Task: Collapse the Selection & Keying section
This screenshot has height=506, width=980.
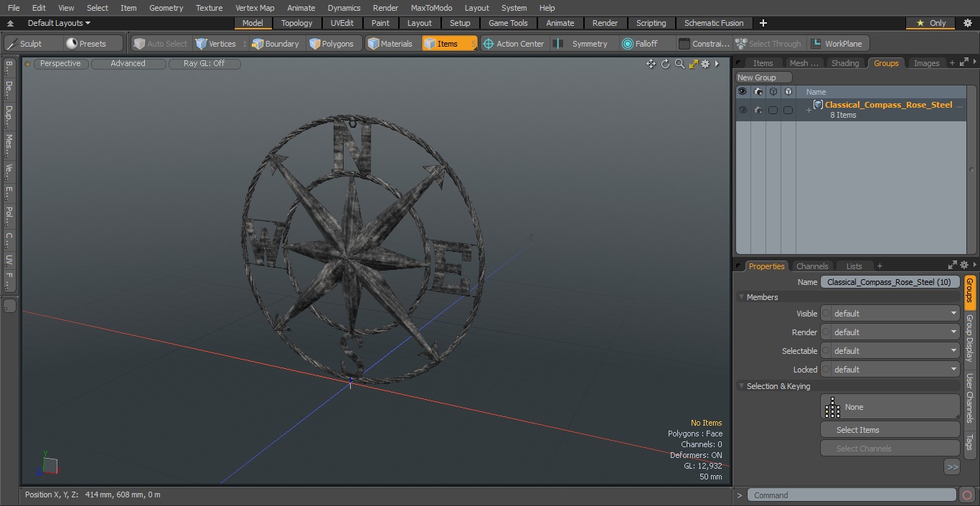Action: (x=741, y=386)
